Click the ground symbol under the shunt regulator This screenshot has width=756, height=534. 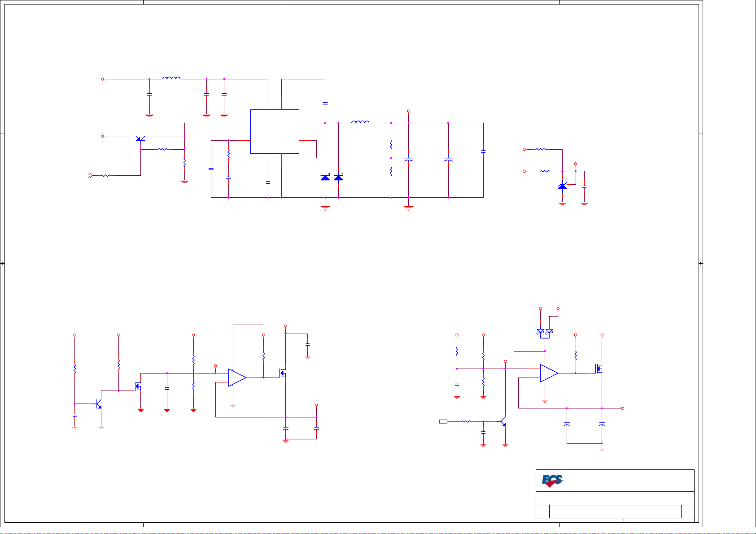[563, 204]
